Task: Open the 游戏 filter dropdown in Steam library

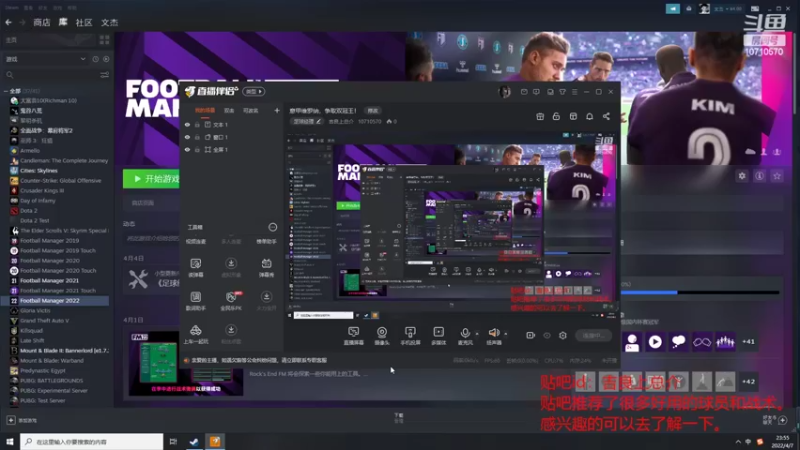Action: click(x=45, y=59)
